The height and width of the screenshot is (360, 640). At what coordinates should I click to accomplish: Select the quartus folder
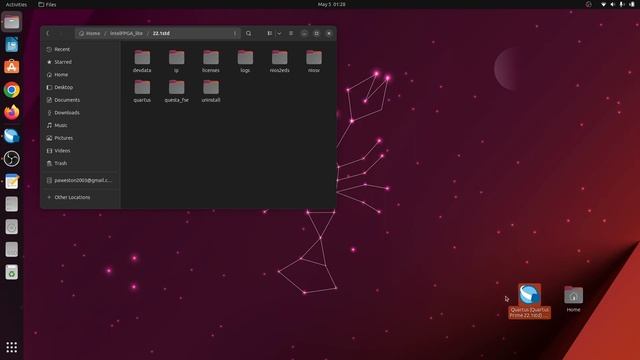142,91
